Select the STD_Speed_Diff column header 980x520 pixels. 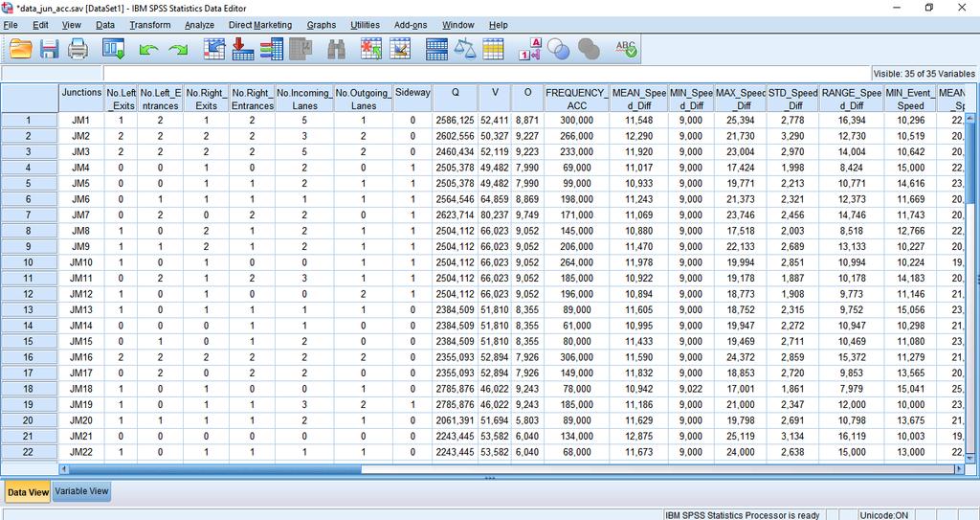pos(792,99)
